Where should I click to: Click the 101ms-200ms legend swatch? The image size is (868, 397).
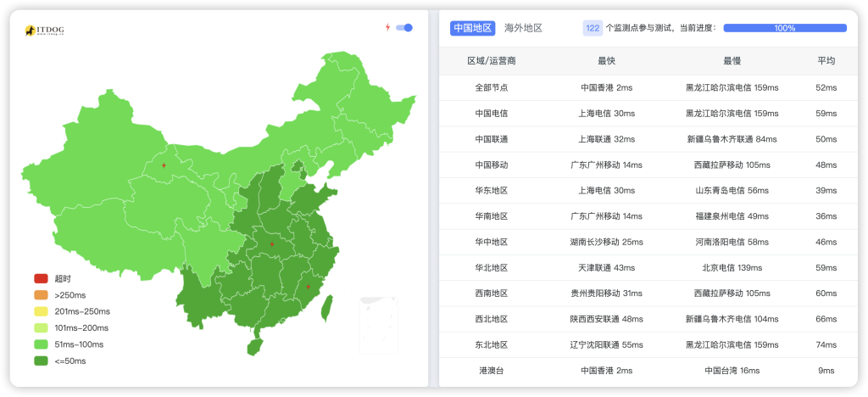tap(41, 327)
